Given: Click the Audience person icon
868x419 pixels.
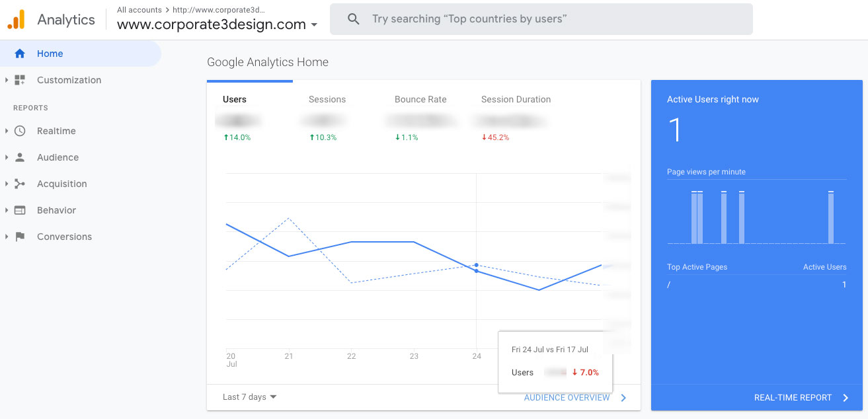Looking at the screenshot, I should click(x=20, y=157).
